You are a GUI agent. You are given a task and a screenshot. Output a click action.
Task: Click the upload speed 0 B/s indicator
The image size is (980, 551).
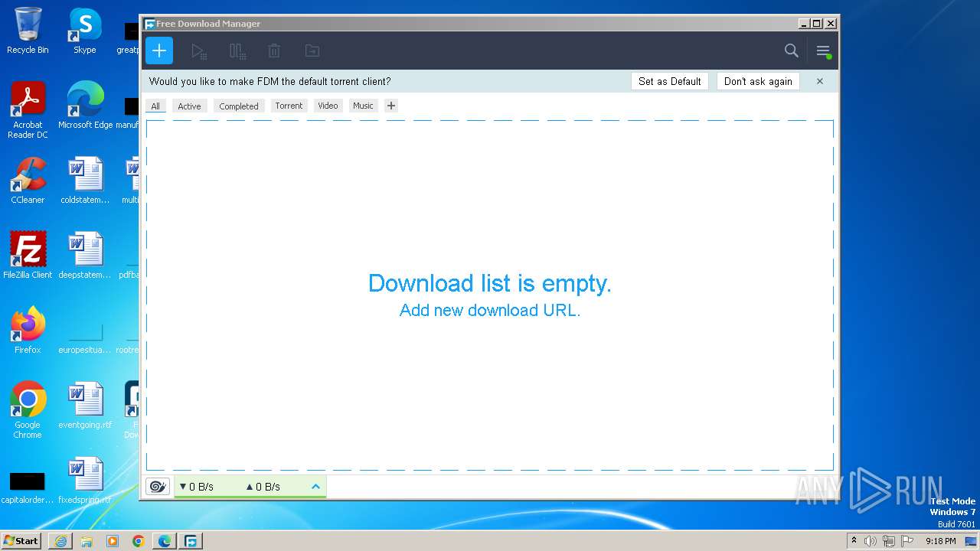point(263,487)
